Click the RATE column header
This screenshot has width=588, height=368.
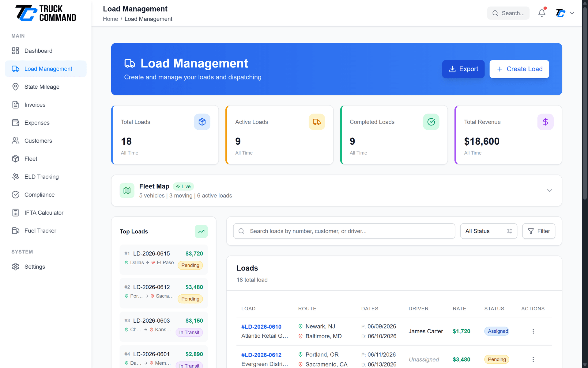(x=459, y=309)
